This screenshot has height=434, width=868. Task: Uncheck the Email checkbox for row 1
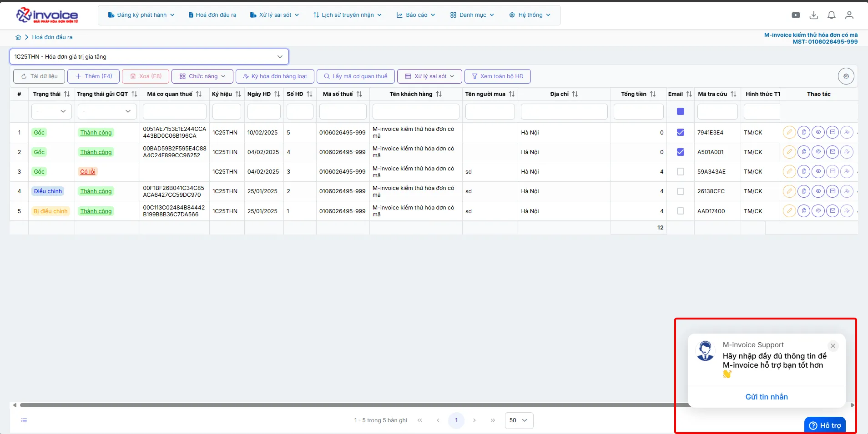[x=680, y=132]
